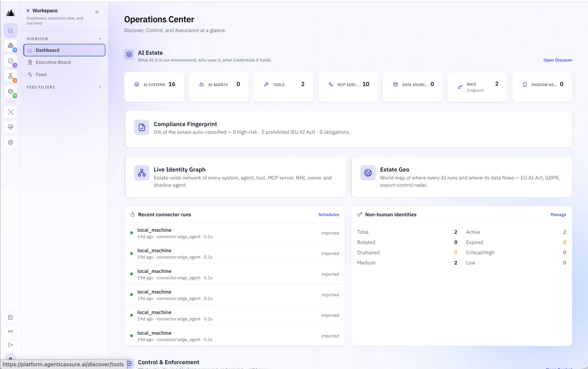Open the Shadow Agents 0 card
588x369 pixels.
(542, 87)
